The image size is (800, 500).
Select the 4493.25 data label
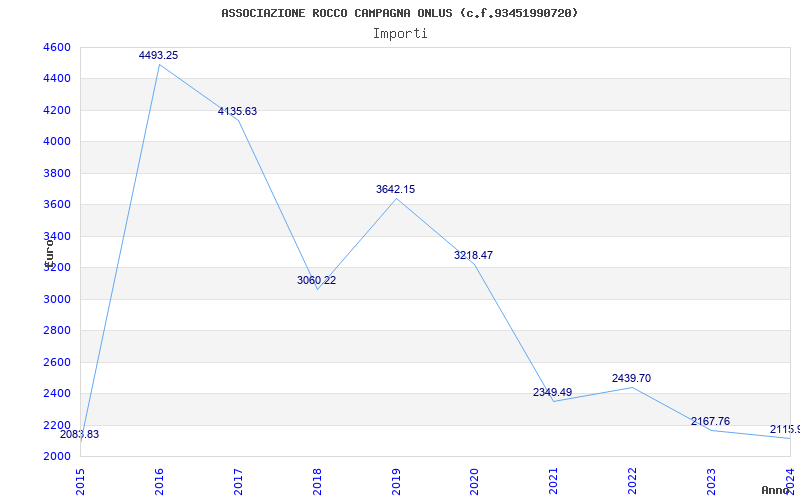[159, 55]
